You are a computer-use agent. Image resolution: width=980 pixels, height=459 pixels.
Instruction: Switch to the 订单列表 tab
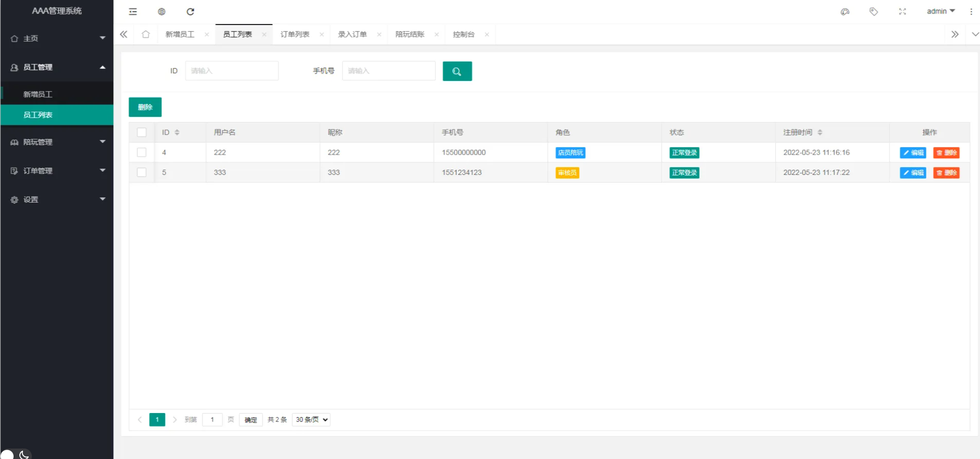point(295,34)
